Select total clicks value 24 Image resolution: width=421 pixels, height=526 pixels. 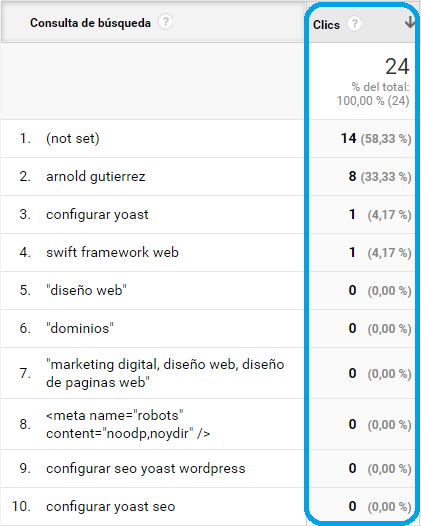pos(397,66)
